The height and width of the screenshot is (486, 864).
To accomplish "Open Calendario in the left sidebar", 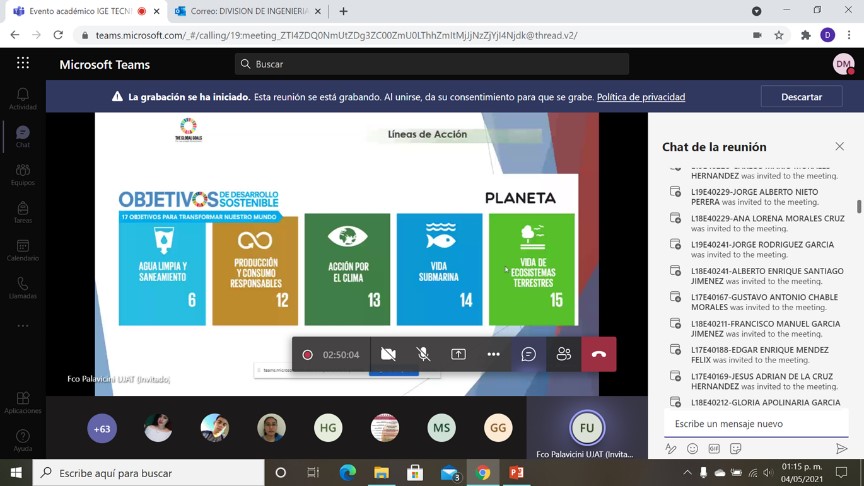I will coord(23,250).
